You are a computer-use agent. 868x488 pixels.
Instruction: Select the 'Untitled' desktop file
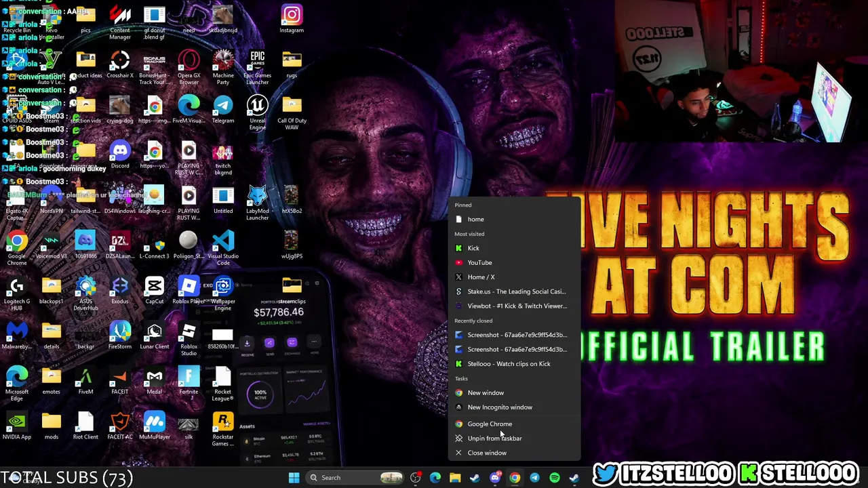pos(223,201)
